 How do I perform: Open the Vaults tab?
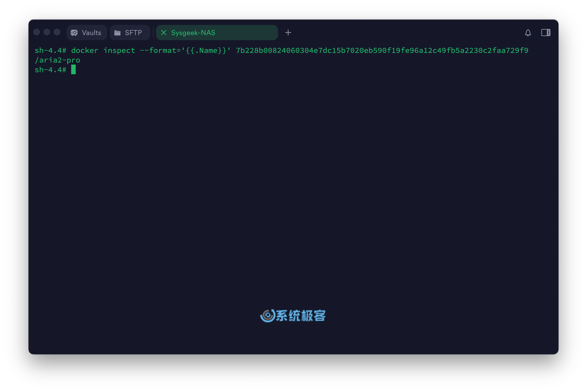pyautogui.click(x=87, y=33)
